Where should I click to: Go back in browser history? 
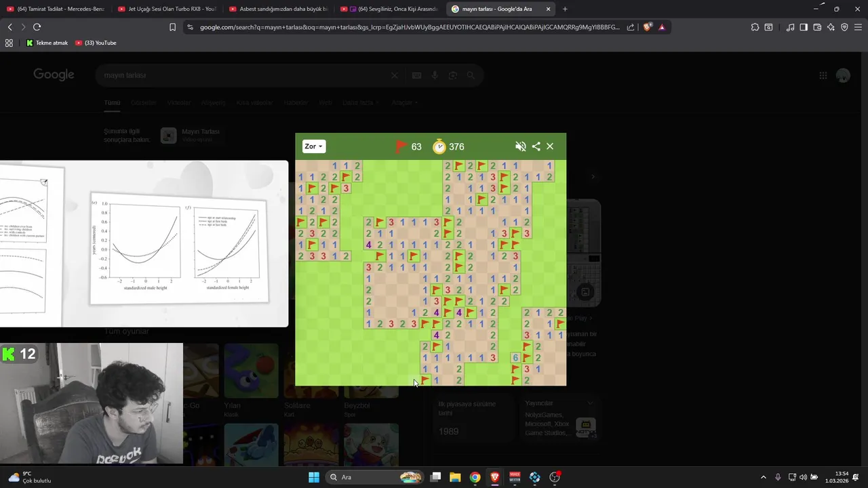click(x=9, y=27)
